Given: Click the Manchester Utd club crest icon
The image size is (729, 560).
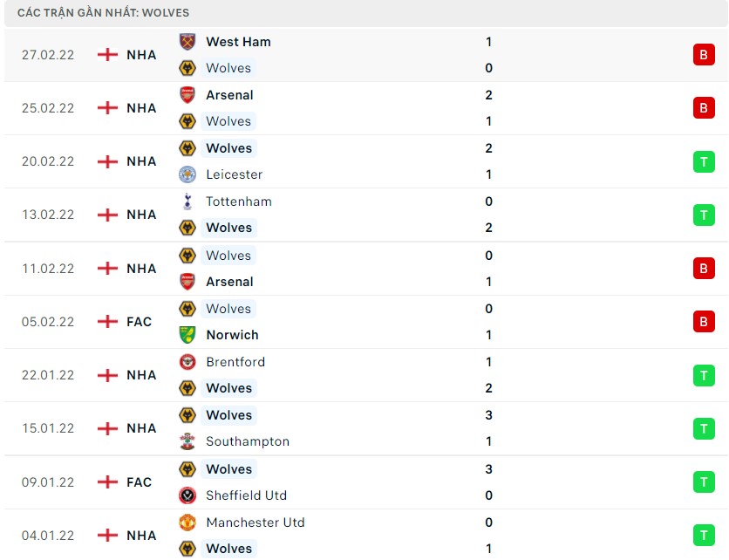Looking at the screenshot, I should click(187, 522).
